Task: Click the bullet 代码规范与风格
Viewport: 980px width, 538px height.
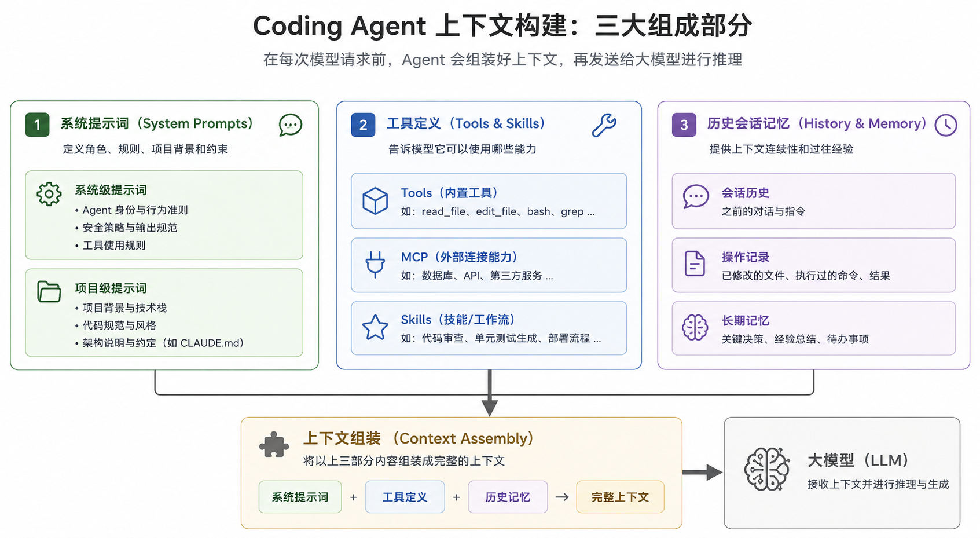Action: pos(115,325)
